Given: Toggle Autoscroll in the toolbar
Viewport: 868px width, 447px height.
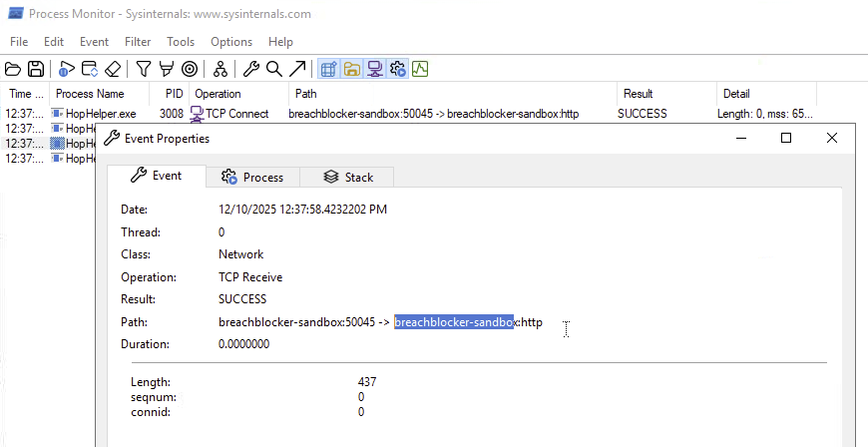Looking at the screenshot, I should [90, 69].
